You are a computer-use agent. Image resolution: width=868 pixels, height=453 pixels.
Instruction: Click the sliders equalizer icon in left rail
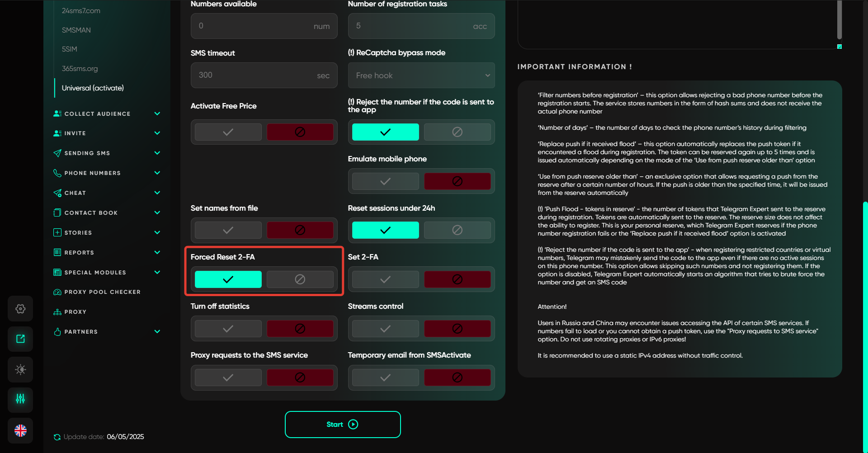pos(20,399)
